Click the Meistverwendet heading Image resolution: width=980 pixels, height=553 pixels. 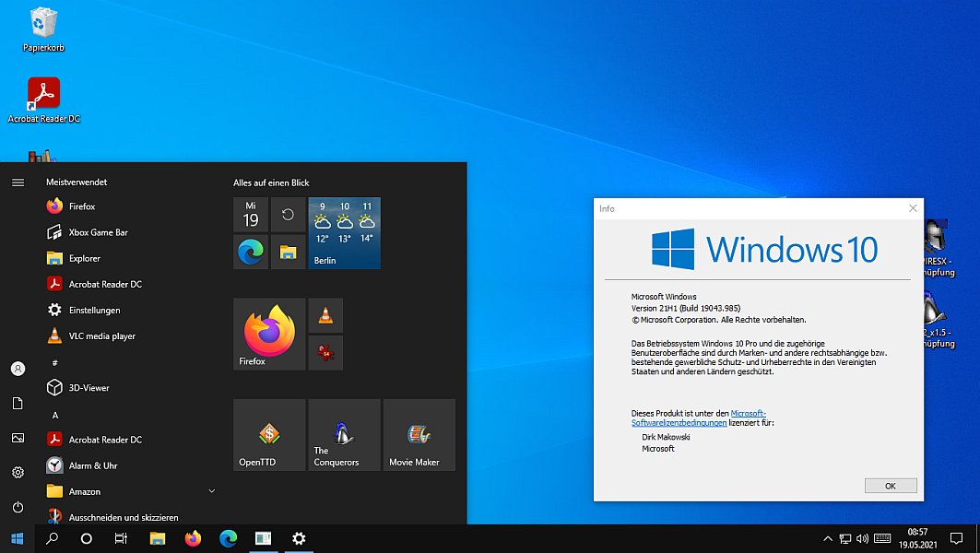pos(77,182)
